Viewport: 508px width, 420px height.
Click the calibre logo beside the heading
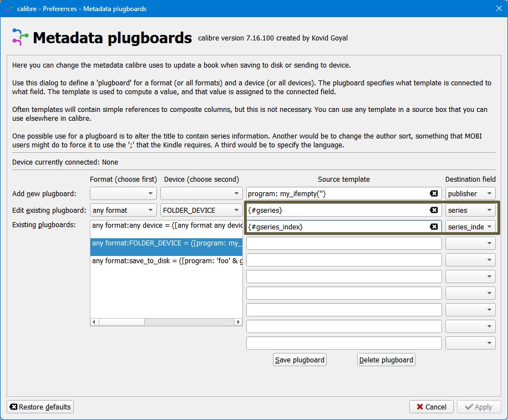point(20,37)
